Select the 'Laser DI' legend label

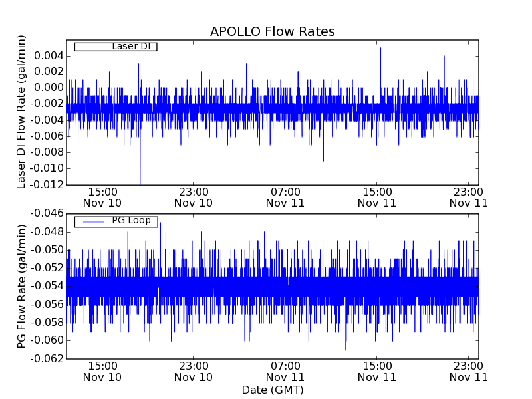131,46
